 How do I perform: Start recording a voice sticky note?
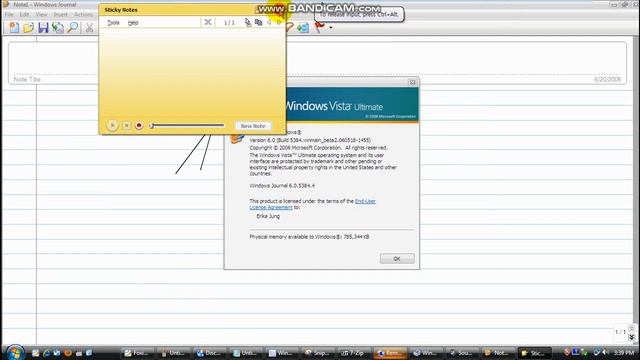(x=139, y=126)
